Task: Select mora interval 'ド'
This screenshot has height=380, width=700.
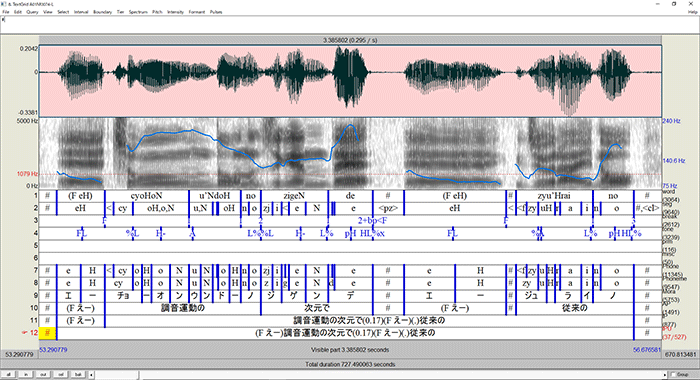Action: [x=221, y=296]
